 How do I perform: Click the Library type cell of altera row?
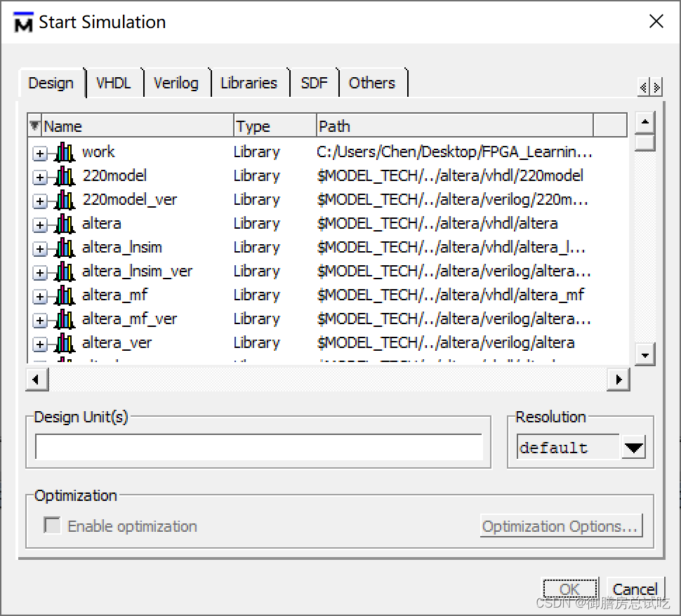point(257,224)
